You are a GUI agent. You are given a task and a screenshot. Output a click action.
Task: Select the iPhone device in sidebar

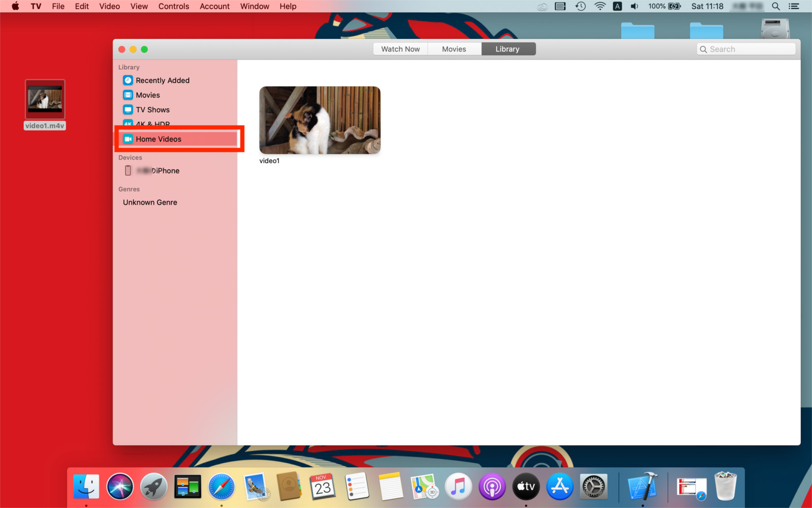point(157,171)
